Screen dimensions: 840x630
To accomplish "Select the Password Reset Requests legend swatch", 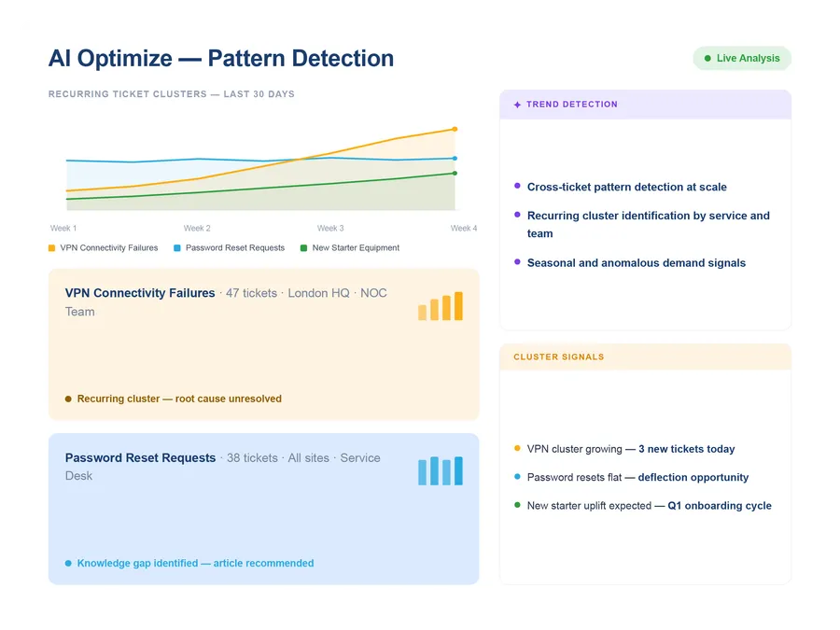I will pyautogui.click(x=177, y=248).
